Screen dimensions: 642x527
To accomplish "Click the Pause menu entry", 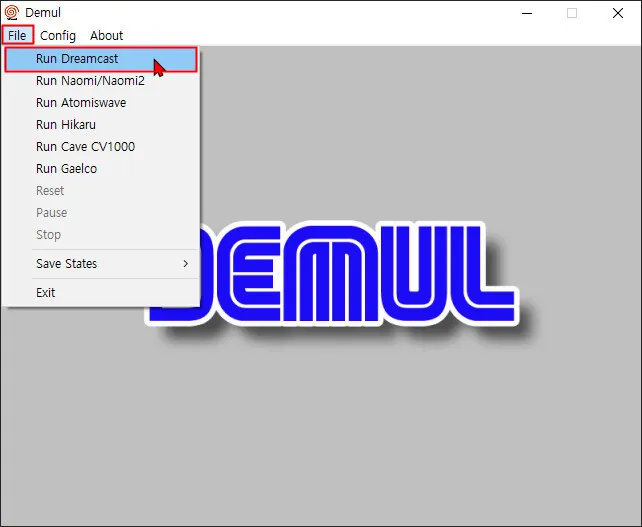I will [x=101, y=213].
